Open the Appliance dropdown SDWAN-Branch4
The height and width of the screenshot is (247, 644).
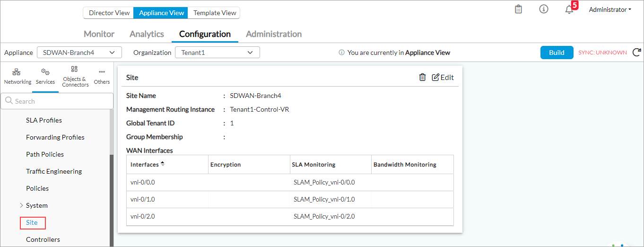[x=79, y=53]
